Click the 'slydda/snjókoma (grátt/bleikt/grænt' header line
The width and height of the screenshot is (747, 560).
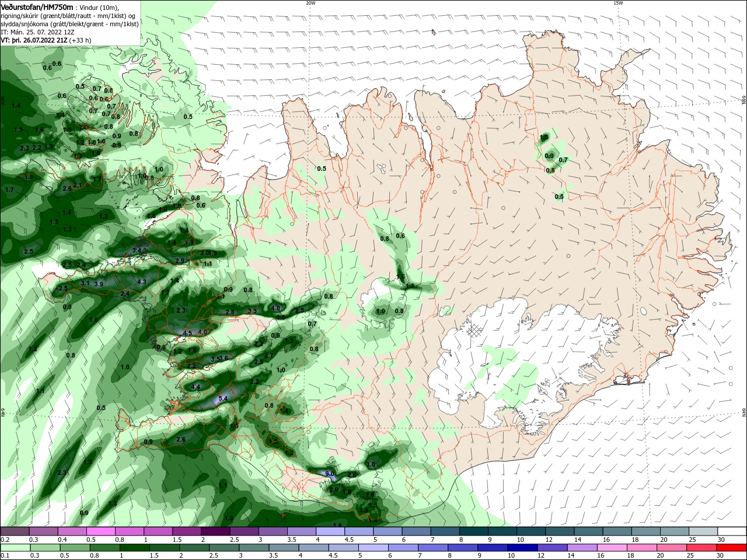[x=69, y=24]
